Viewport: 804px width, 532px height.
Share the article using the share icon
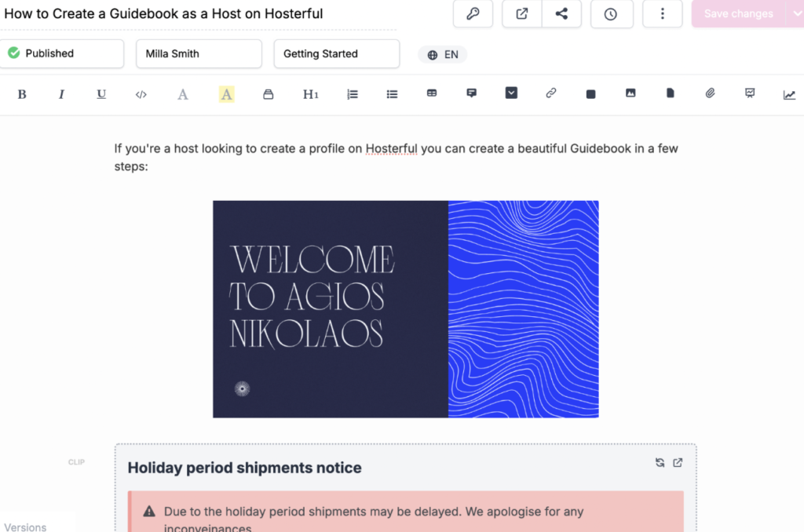tap(561, 13)
